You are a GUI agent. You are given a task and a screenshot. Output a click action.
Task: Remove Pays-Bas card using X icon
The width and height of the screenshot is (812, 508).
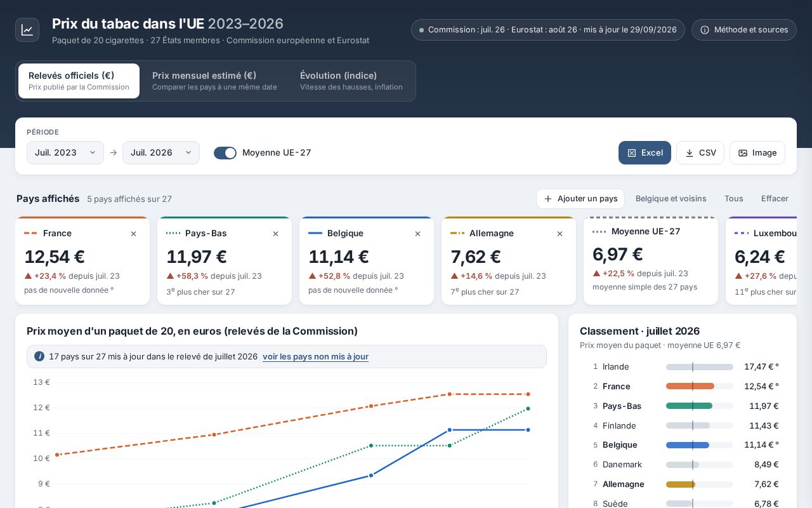pyautogui.click(x=275, y=234)
